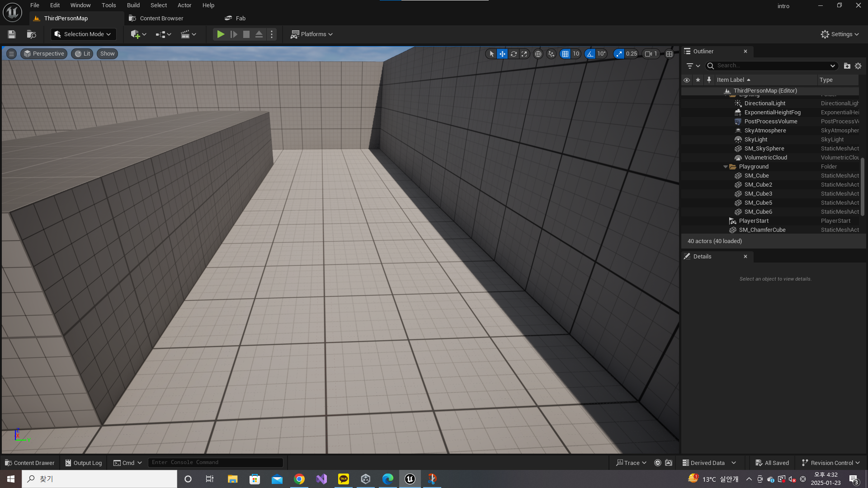Open the Outliner settings gear
The width and height of the screenshot is (868, 488).
point(858,66)
